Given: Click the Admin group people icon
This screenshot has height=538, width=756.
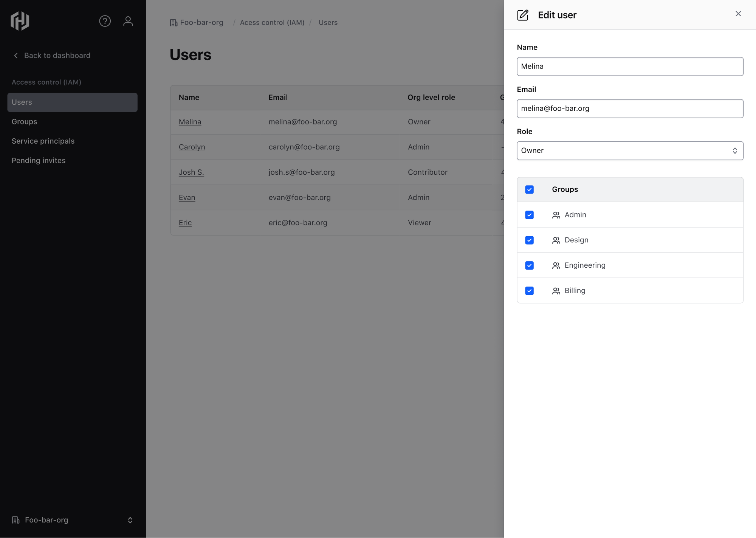Looking at the screenshot, I should (556, 215).
